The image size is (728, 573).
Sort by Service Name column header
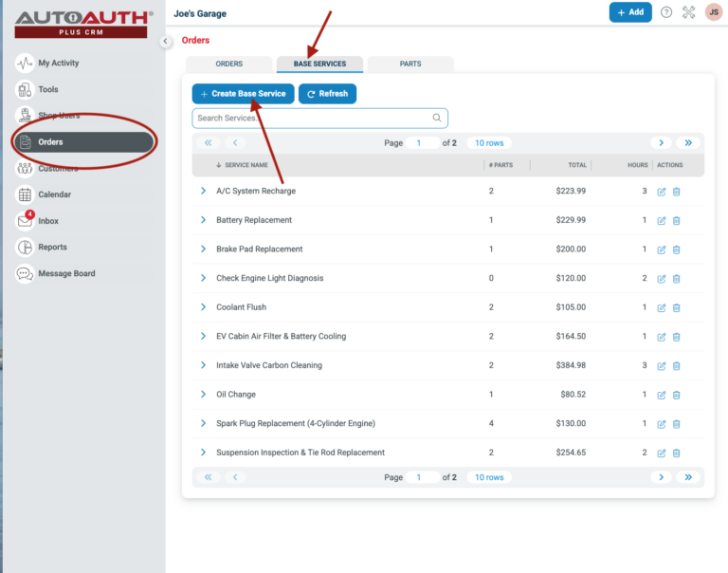(x=246, y=165)
